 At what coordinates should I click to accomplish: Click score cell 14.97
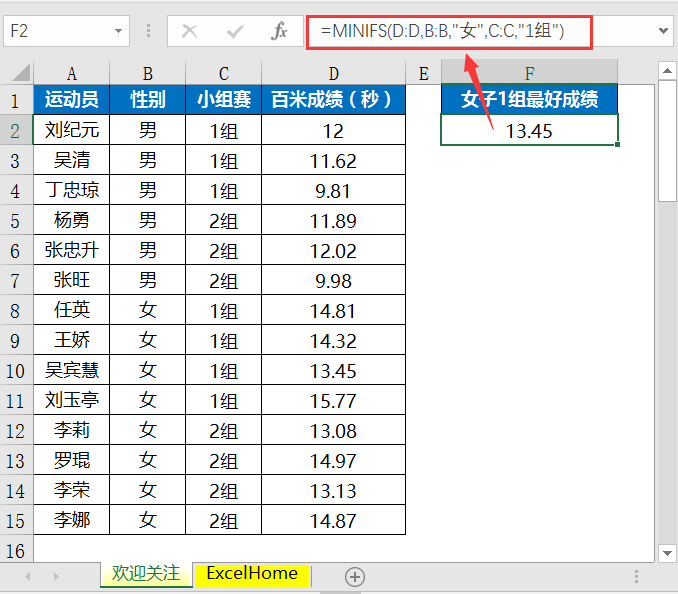click(x=333, y=460)
